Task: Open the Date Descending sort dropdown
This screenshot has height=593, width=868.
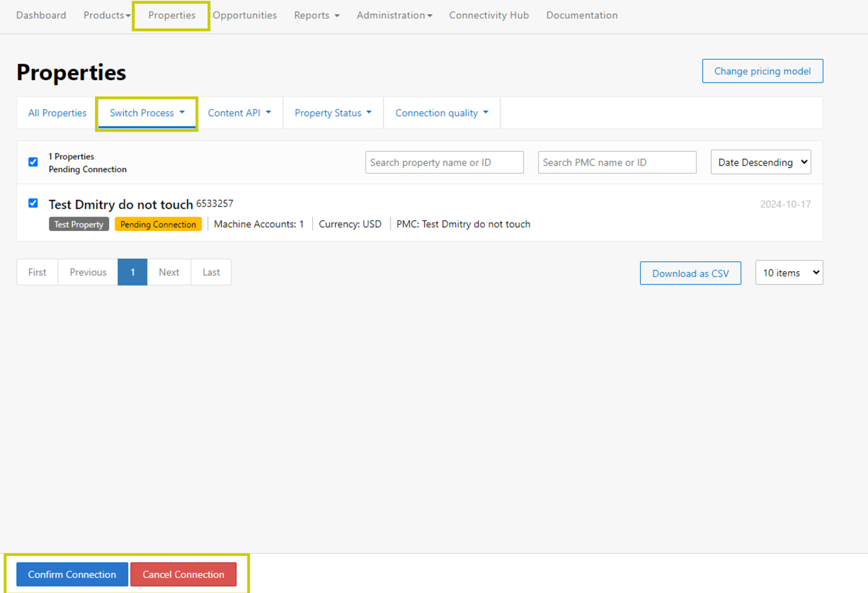Action: (760, 162)
